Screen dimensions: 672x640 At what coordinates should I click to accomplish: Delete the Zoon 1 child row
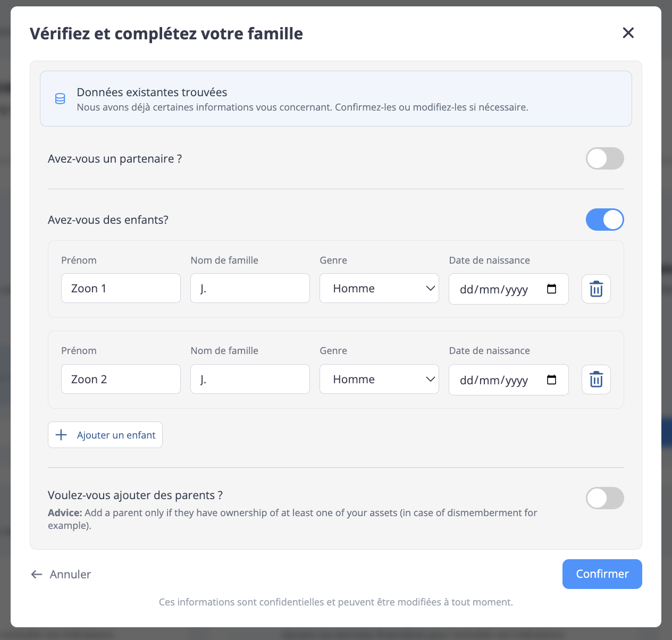pyautogui.click(x=596, y=289)
